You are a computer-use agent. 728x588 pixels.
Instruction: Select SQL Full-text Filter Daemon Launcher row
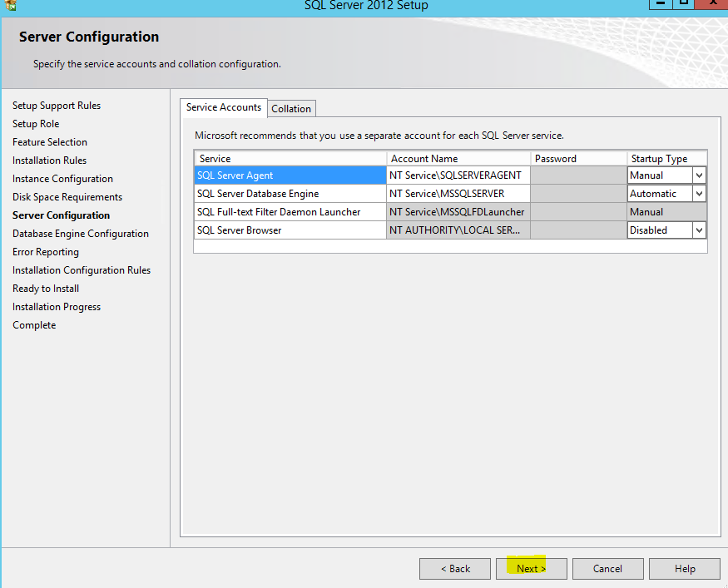(290, 212)
